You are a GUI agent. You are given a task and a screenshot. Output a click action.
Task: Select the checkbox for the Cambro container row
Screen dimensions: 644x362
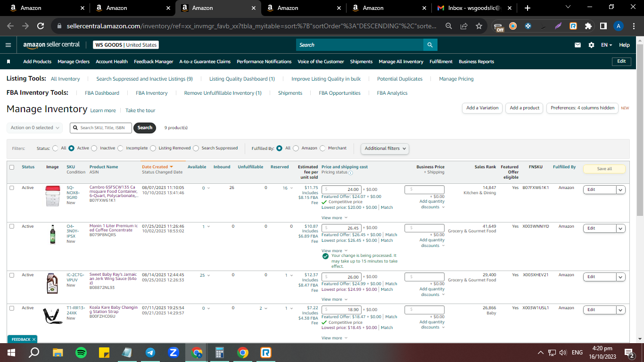click(x=12, y=188)
